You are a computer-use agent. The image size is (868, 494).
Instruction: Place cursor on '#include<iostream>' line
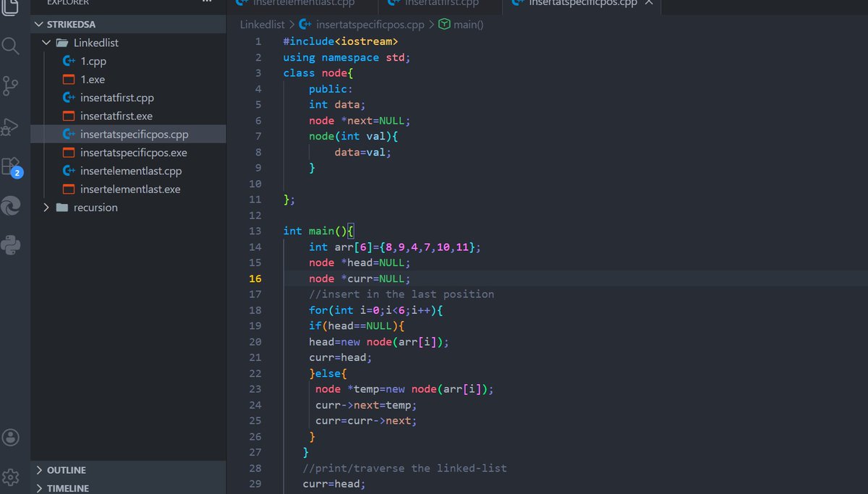[341, 41]
